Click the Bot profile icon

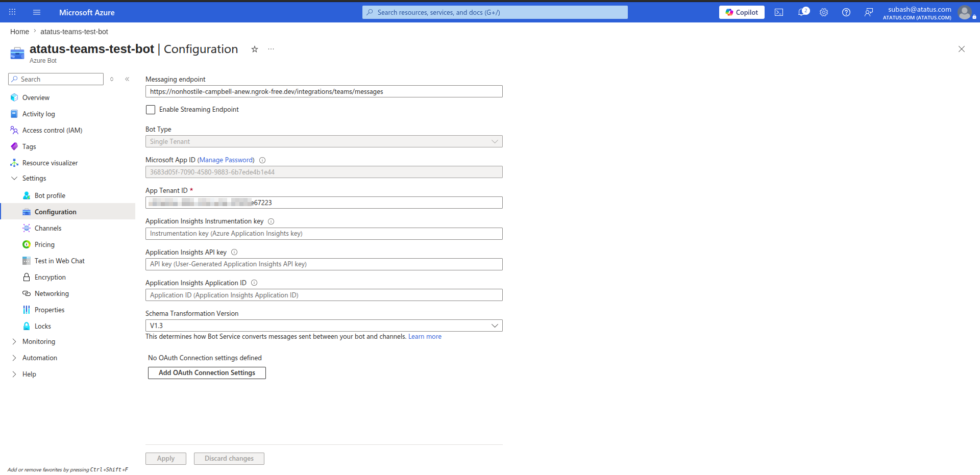(x=27, y=195)
